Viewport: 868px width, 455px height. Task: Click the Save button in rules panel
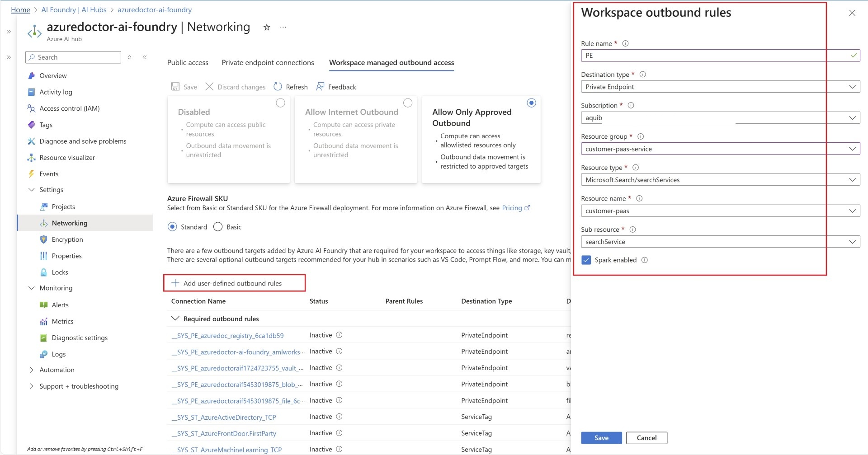pyautogui.click(x=601, y=438)
